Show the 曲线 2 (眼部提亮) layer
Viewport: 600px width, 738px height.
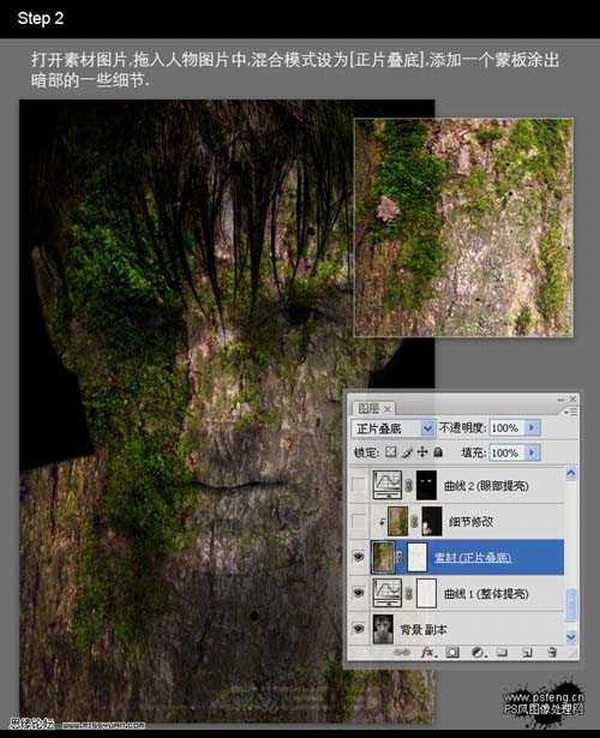[359, 485]
